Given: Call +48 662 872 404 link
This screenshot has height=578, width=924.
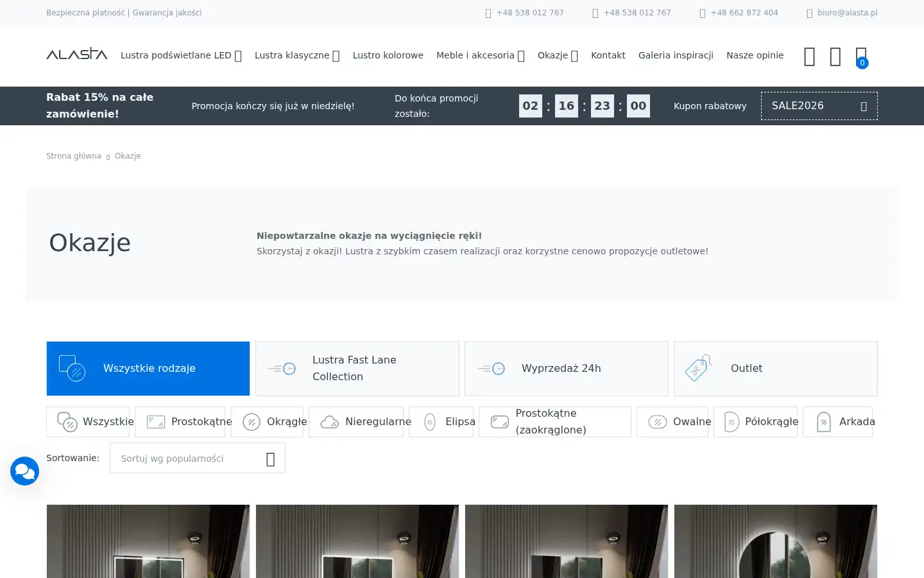Looking at the screenshot, I should [744, 13].
